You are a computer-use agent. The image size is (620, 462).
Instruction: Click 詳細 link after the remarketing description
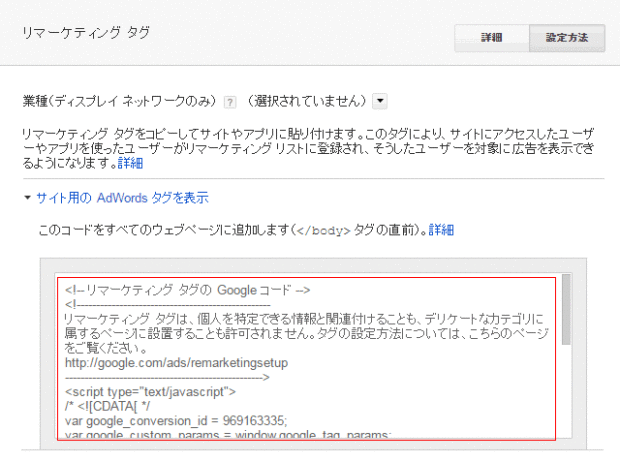[130, 162]
